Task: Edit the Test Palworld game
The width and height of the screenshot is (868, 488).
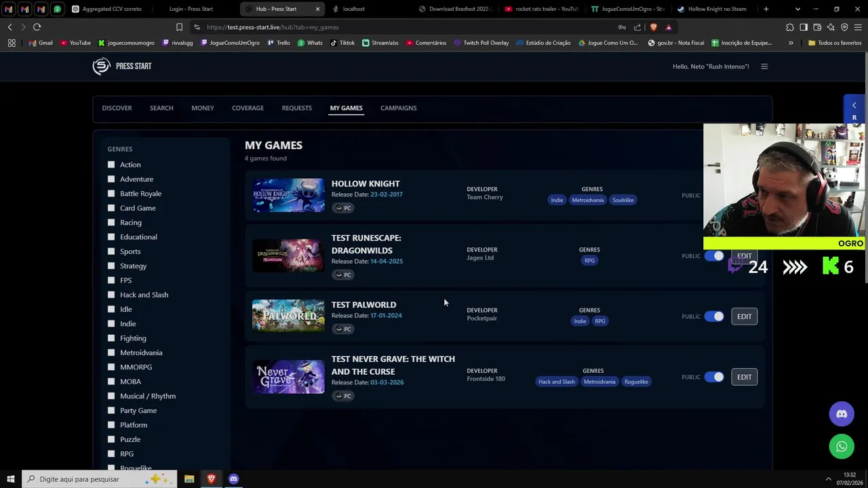Action: point(744,317)
